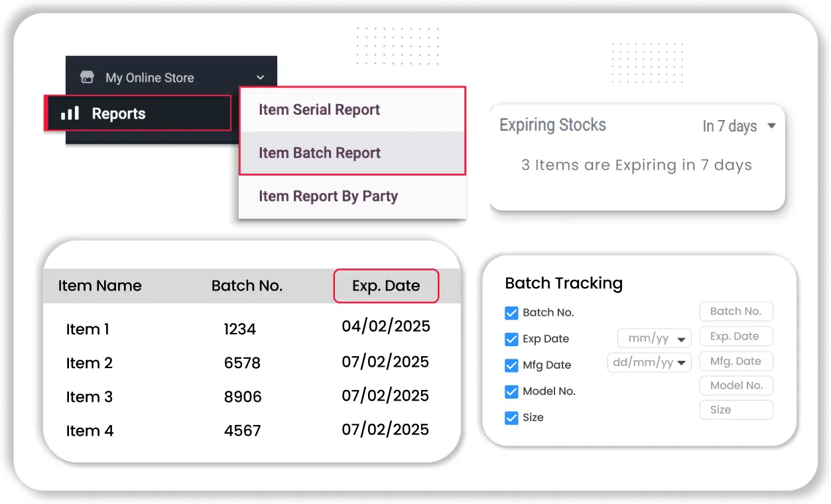Disable the Mfg Date checkbox

click(511, 365)
